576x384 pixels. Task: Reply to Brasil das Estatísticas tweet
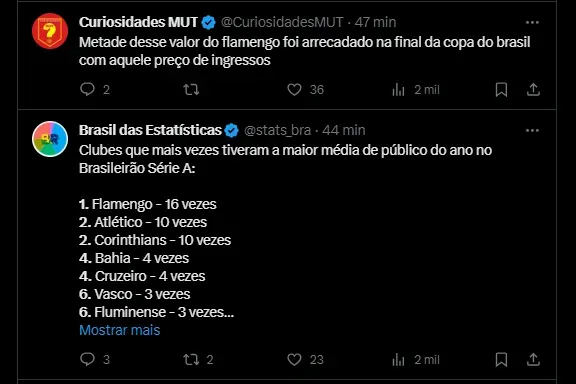(x=87, y=359)
